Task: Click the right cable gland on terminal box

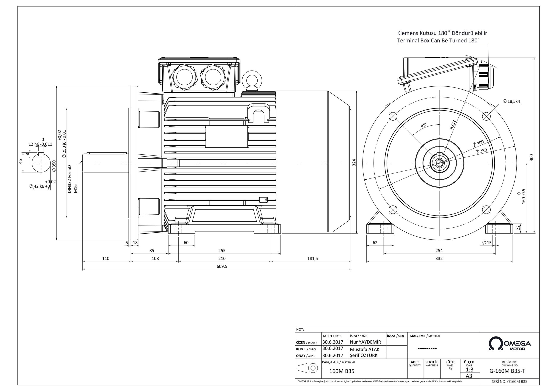Action: (213, 77)
